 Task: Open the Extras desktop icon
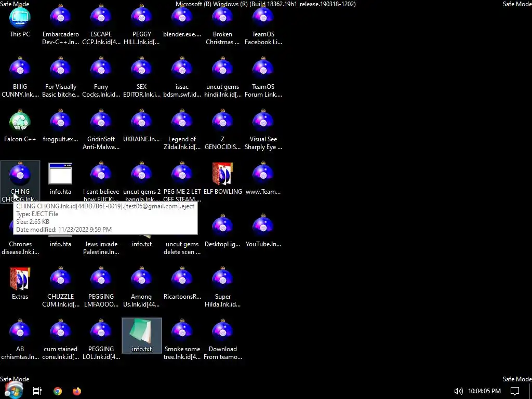coord(20,284)
